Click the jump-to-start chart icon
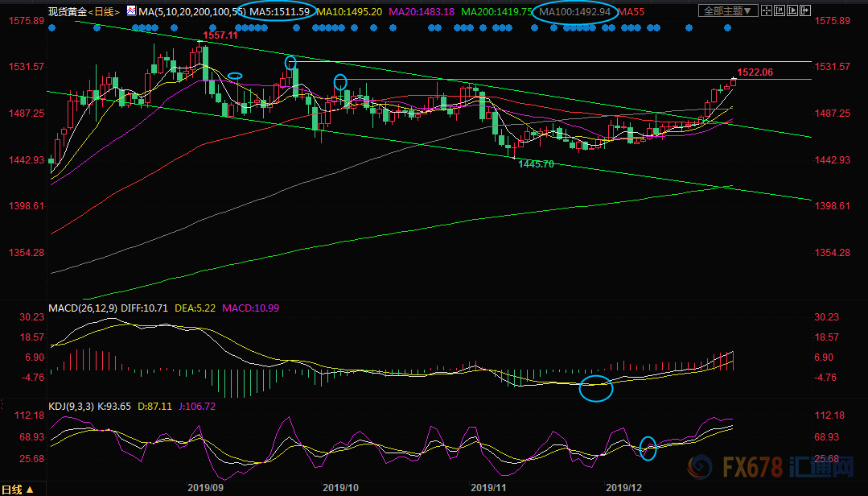This screenshot has width=868, height=496. [x=780, y=10]
